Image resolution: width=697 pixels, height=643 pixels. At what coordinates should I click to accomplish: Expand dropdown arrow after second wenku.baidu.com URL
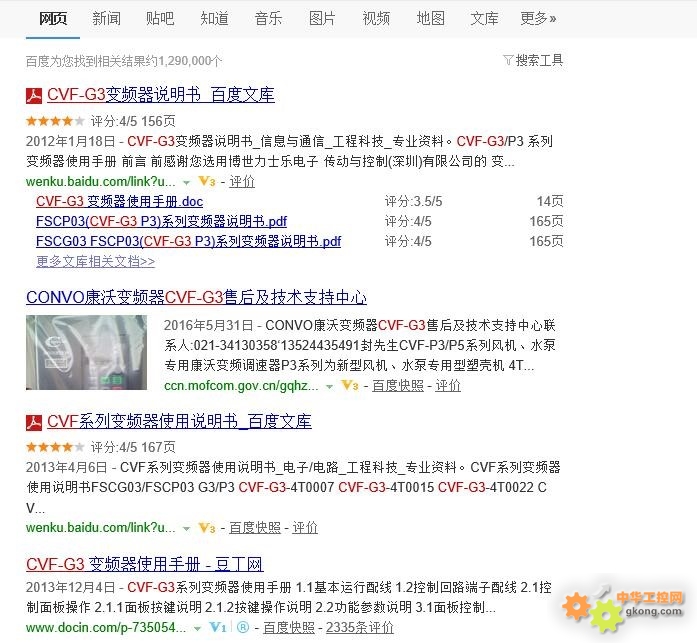187,529
